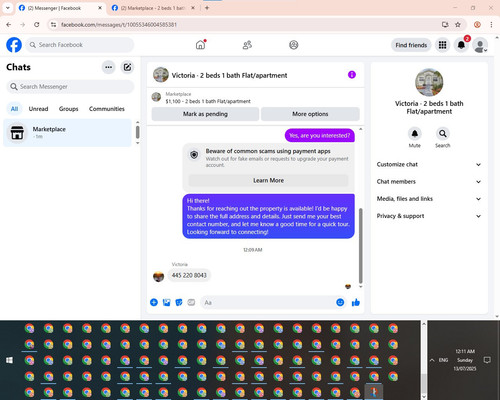
Task: Switch to the Marketplace browser tab
Action: pos(153,8)
